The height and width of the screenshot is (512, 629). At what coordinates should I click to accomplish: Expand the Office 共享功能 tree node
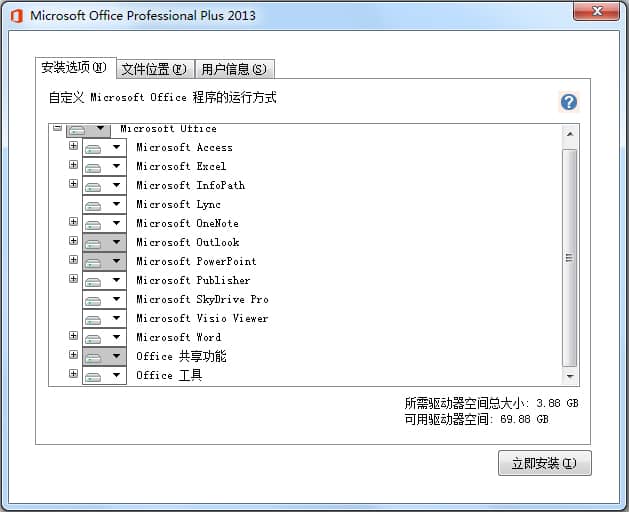73,355
